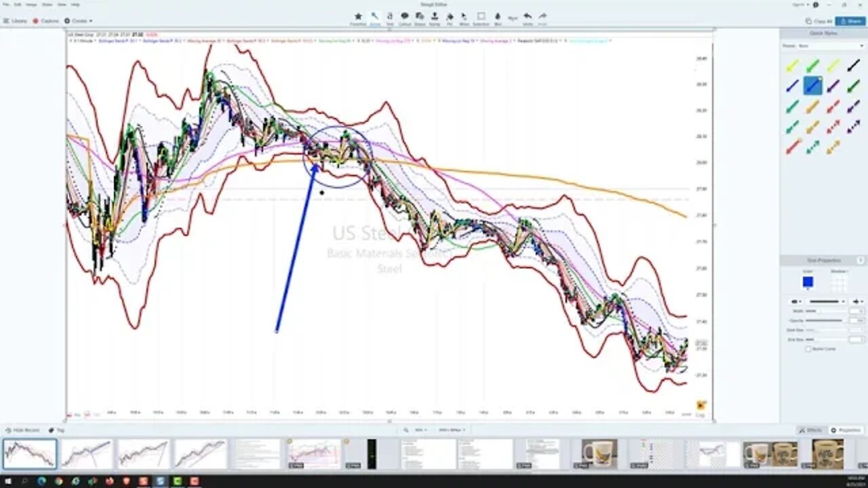This screenshot has width=868, height=488.
Task: Open the Theme dropdown showing Basic
Action: pyautogui.click(x=832, y=46)
